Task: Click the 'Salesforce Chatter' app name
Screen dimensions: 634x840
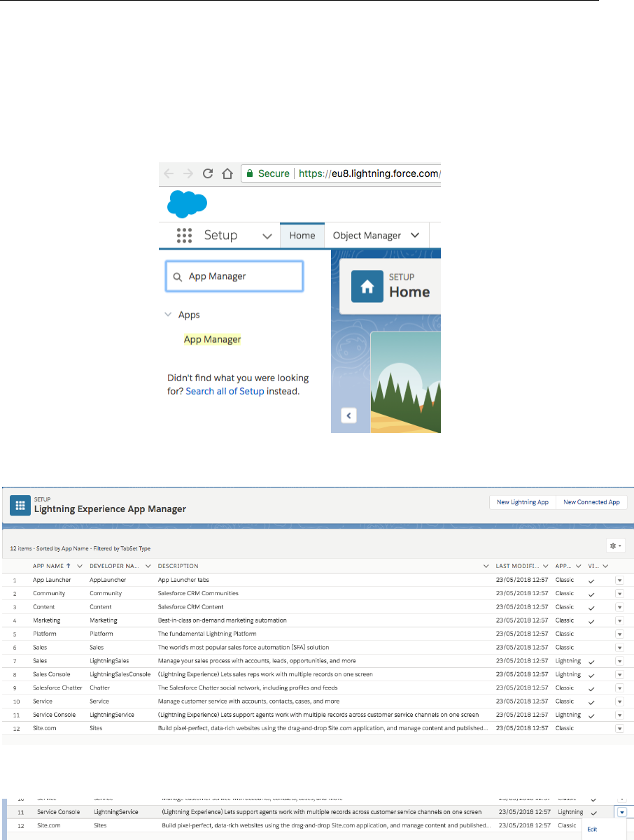Action: (57, 688)
